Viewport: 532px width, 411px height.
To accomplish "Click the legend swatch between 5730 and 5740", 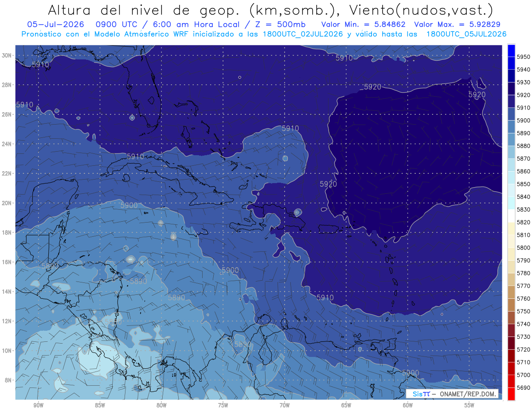I will (x=511, y=330).
